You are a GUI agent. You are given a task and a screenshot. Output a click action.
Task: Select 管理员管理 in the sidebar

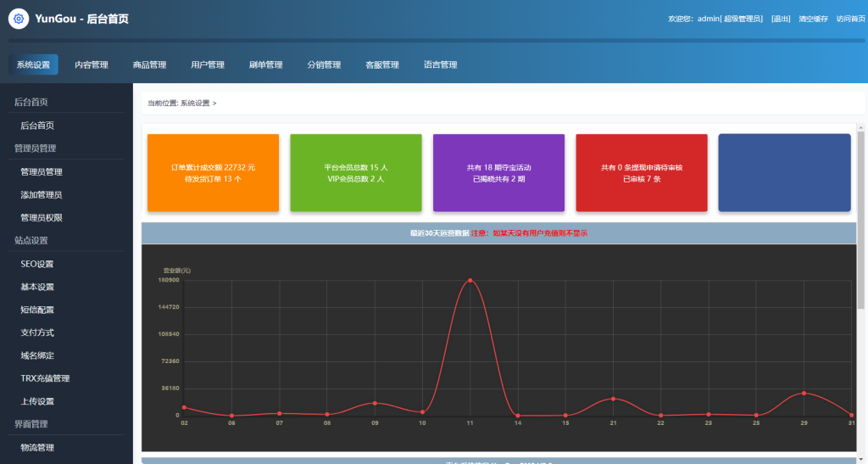(x=42, y=171)
